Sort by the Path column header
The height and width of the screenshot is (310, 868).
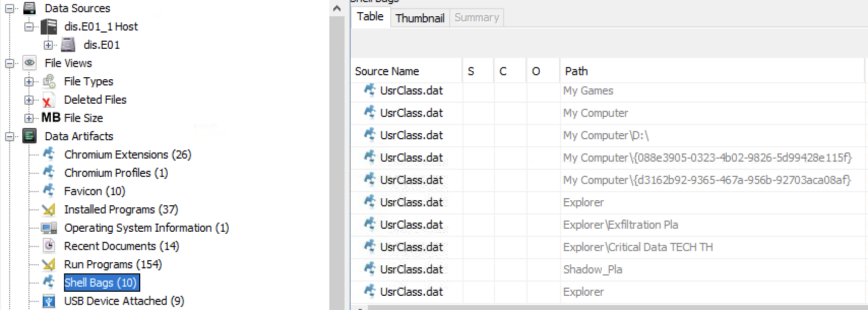coord(576,71)
